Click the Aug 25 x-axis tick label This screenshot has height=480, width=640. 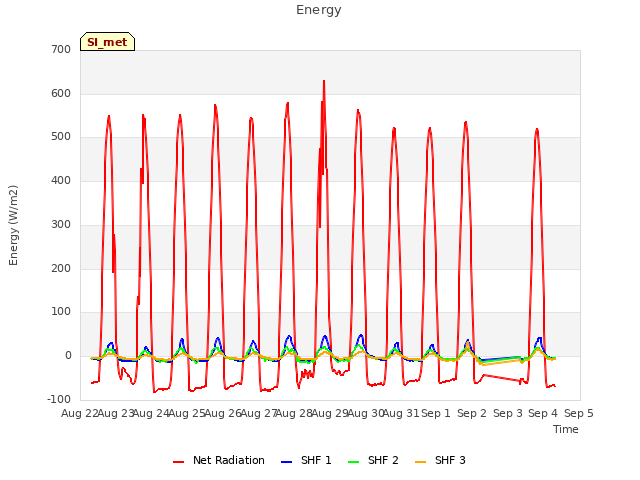(187, 413)
